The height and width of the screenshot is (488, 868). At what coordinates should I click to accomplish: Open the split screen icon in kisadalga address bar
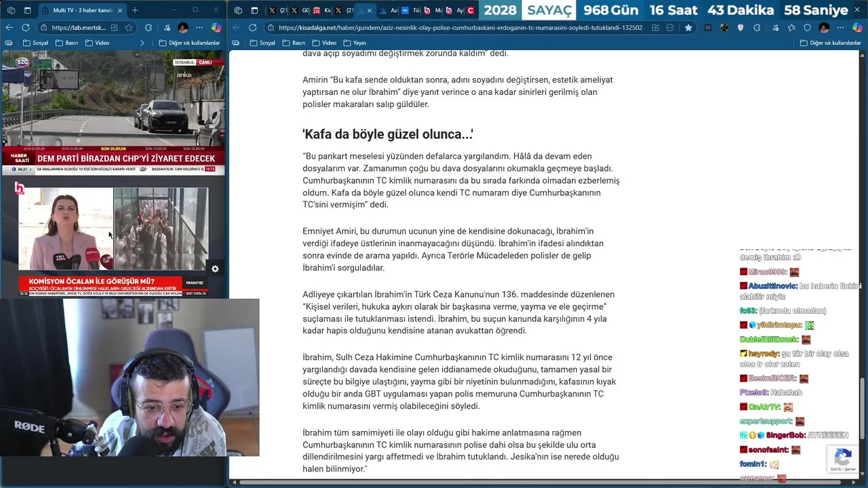click(x=656, y=28)
